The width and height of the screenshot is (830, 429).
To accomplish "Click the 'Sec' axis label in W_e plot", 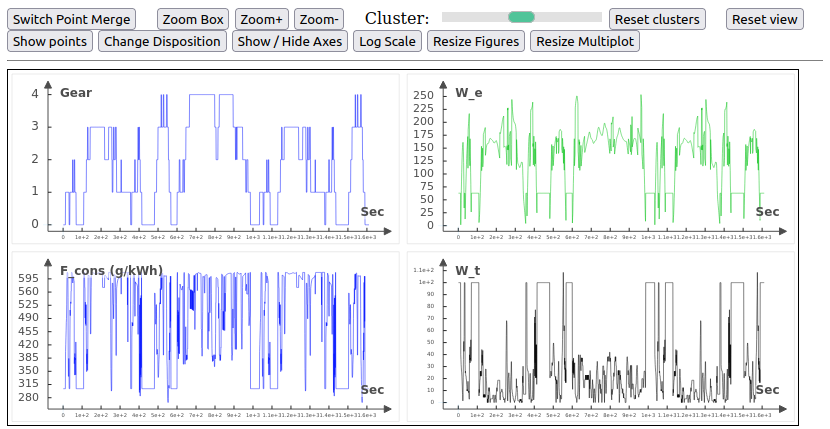I will (768, 212).
